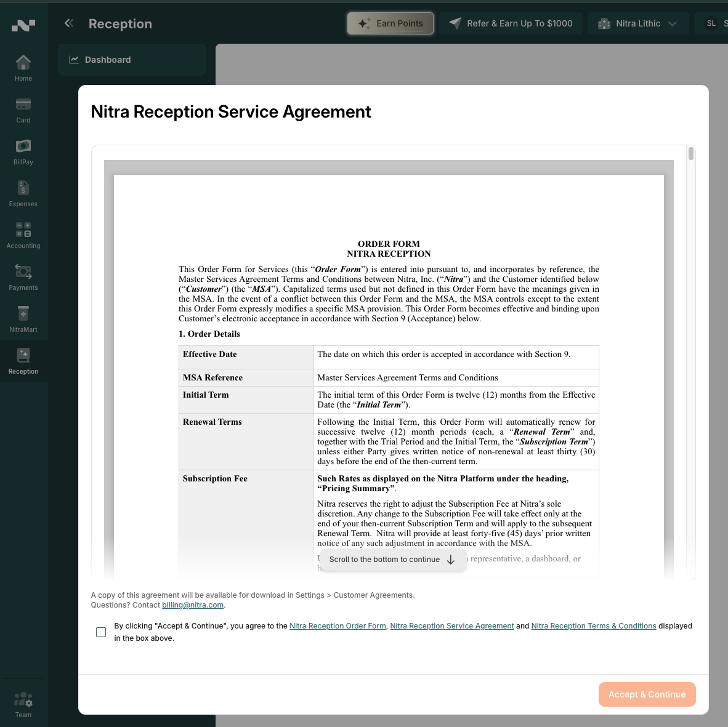Open the Team settings icon

[x=23, y=699]
